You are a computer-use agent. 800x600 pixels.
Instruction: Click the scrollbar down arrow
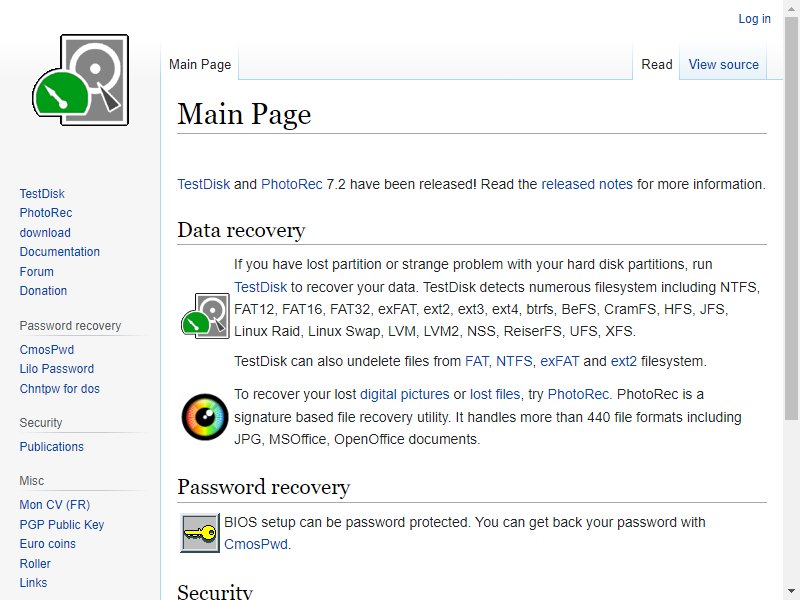click(791, 592)
